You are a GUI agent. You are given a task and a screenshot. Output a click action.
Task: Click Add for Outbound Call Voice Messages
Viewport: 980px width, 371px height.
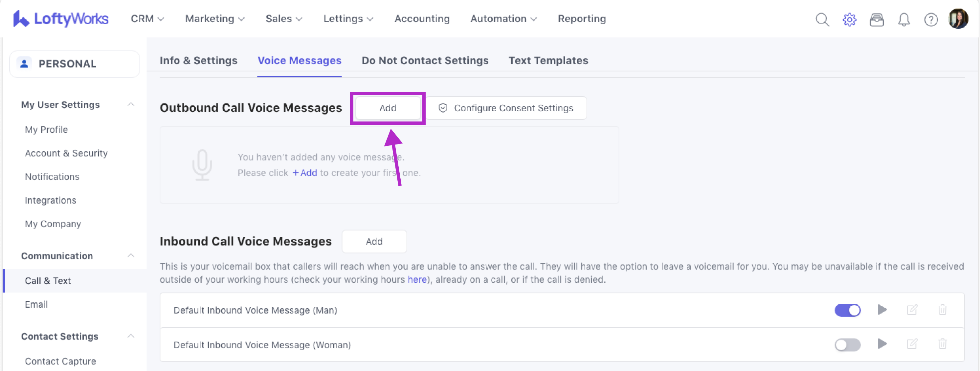[387, 108]
